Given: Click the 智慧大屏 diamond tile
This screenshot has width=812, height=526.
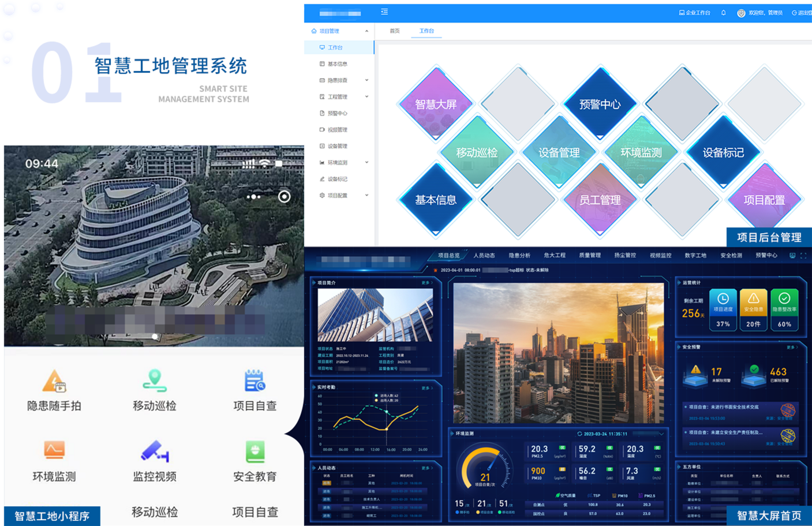Looking at the screenshot, I should (x=436, y=105).
